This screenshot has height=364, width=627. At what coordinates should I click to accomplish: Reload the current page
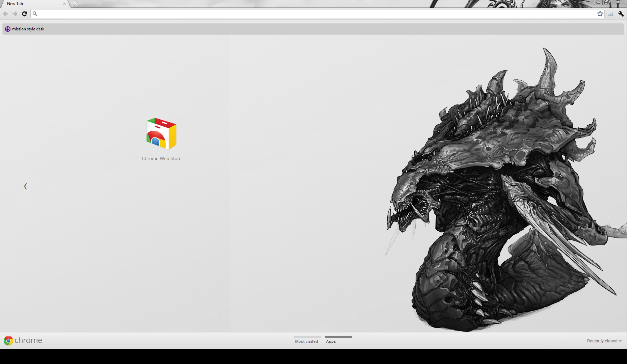24,14
